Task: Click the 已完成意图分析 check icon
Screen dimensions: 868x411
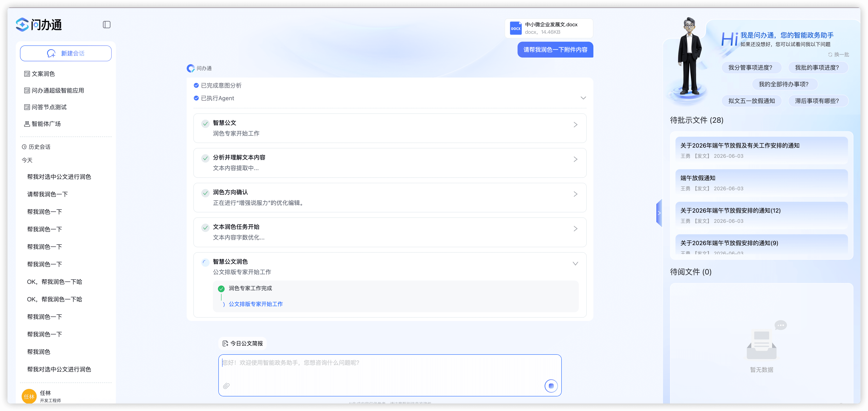Action: coord(196,86)
